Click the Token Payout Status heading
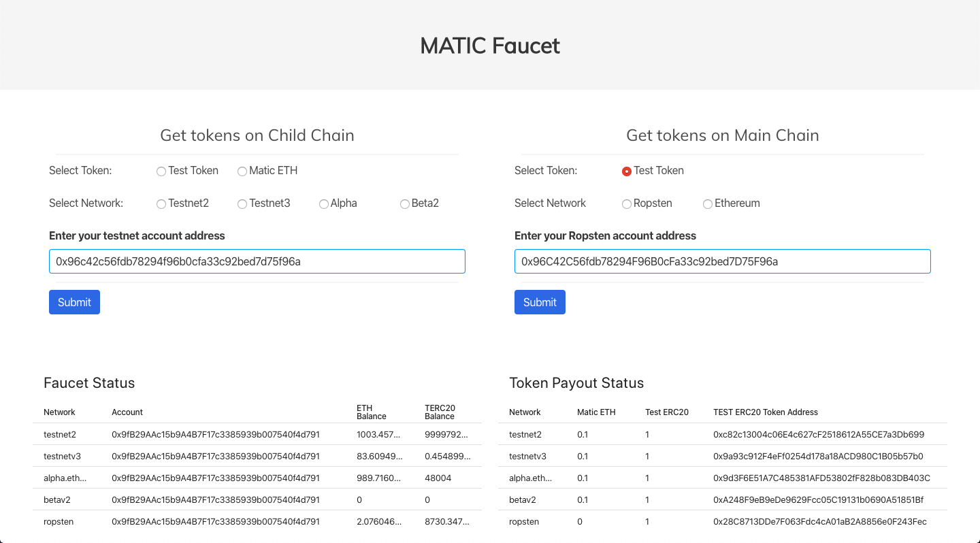980x543 pixels. [576, 383]
